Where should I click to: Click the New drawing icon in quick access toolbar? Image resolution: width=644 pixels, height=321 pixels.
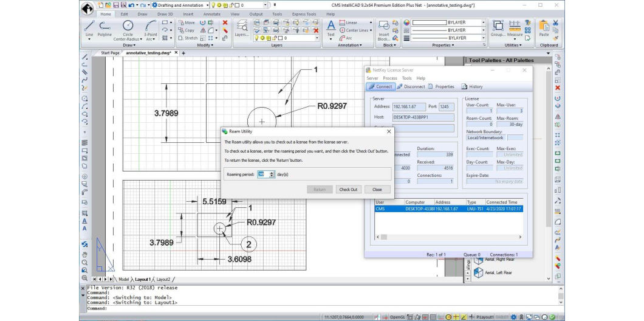pyautogui.click(x=101, y=5)
